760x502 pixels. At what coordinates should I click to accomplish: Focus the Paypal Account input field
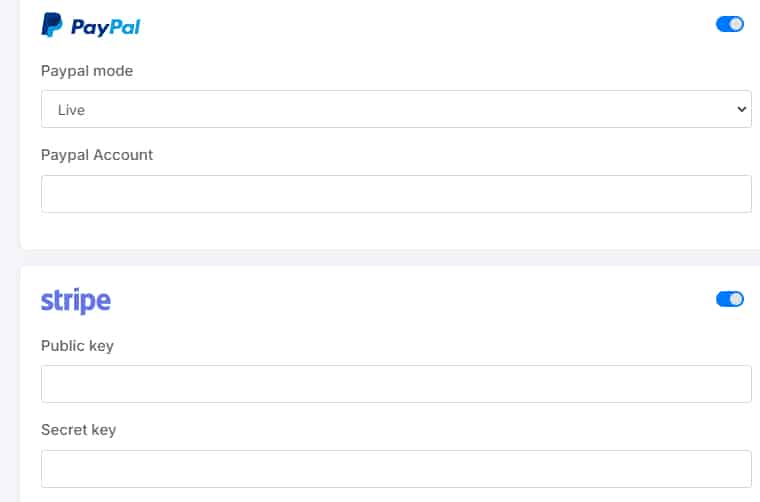(x=396, y=194)
